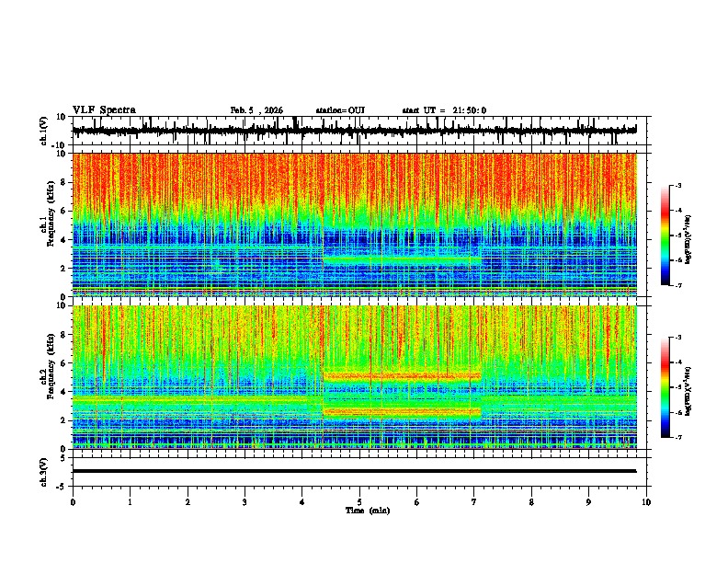Click the orange 5 kHz band in ch.2 spectrogram
This screenshot has width=728, height=563.
coord(402,375)
